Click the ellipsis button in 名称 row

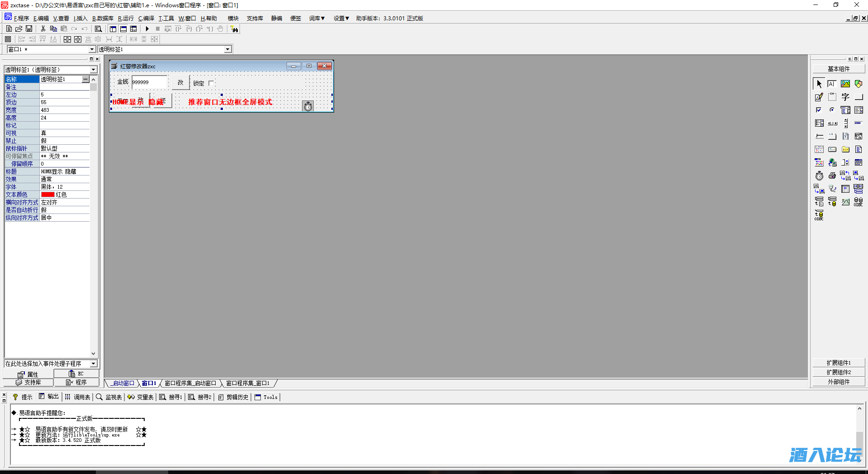point(85,79)
